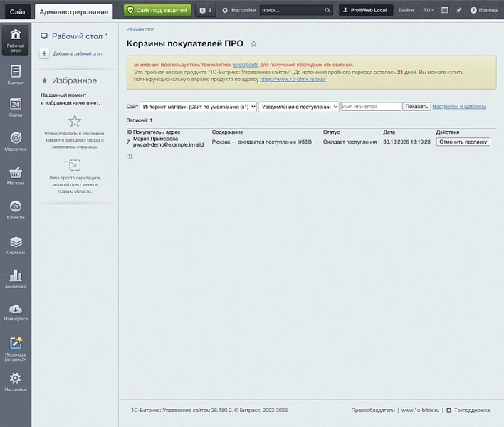Image resolution: width=504 pixels, height=427 pixels.
Task: Open the 1c-bitrix.ru/buy link
Action: [x=293, y=79]
